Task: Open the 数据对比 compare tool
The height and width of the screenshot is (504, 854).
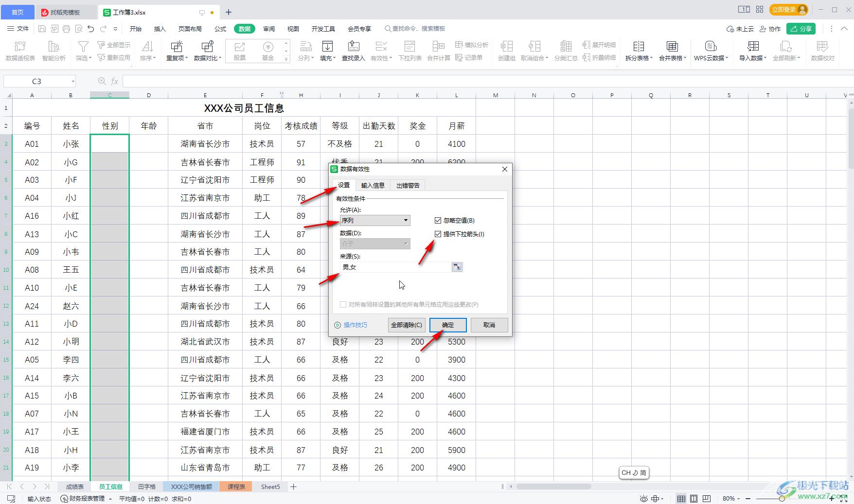Action: (x=207, y=51)
